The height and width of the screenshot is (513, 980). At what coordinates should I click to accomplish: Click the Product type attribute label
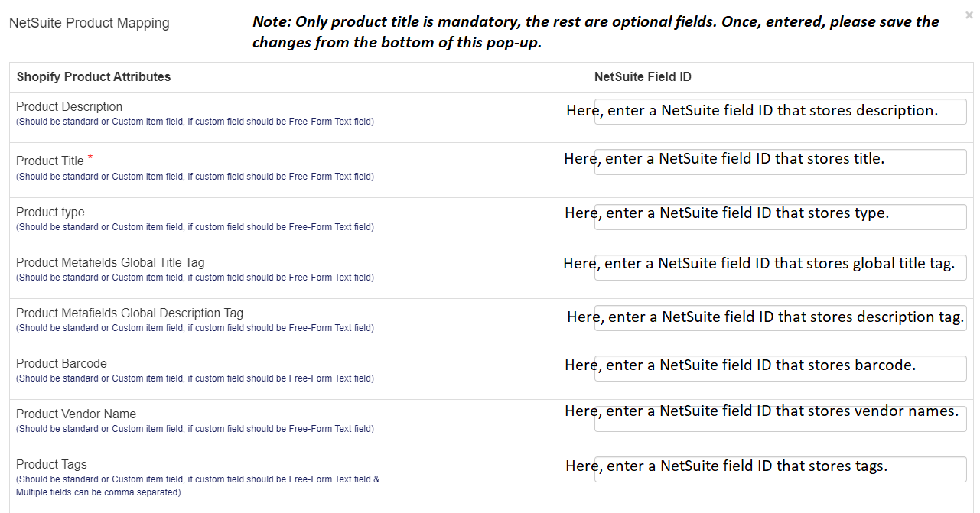(x=50, y=213)
